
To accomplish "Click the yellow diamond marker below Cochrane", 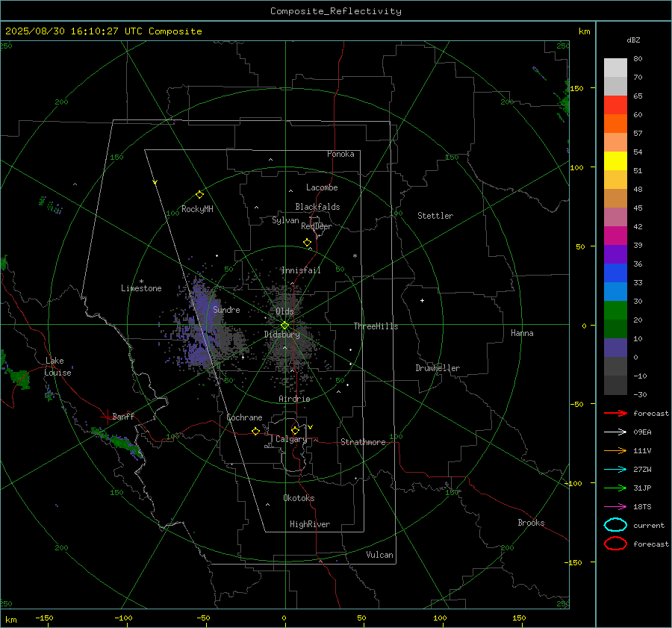I will (255, 431).
